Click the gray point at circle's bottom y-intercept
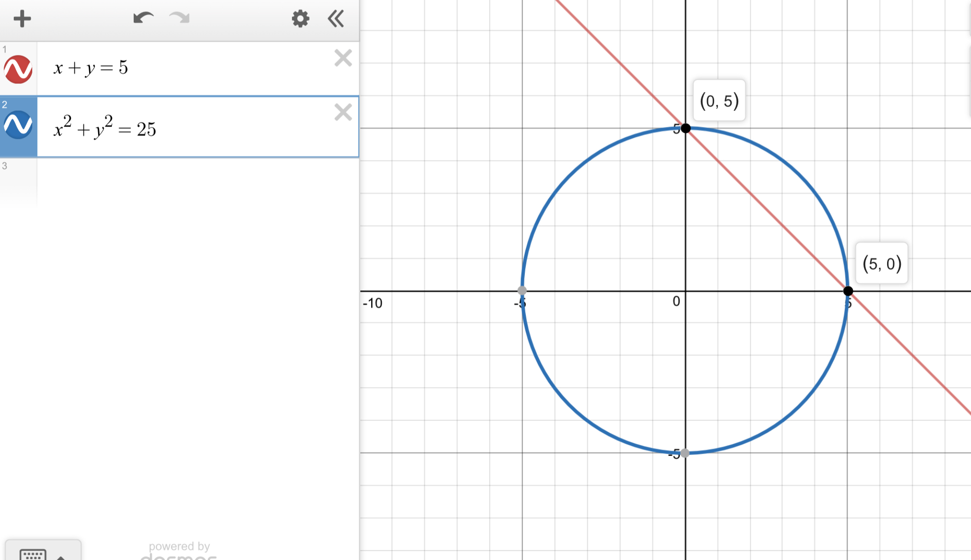Screen dimensions: 971x560 pyautogui.click(x=685, y=453)
